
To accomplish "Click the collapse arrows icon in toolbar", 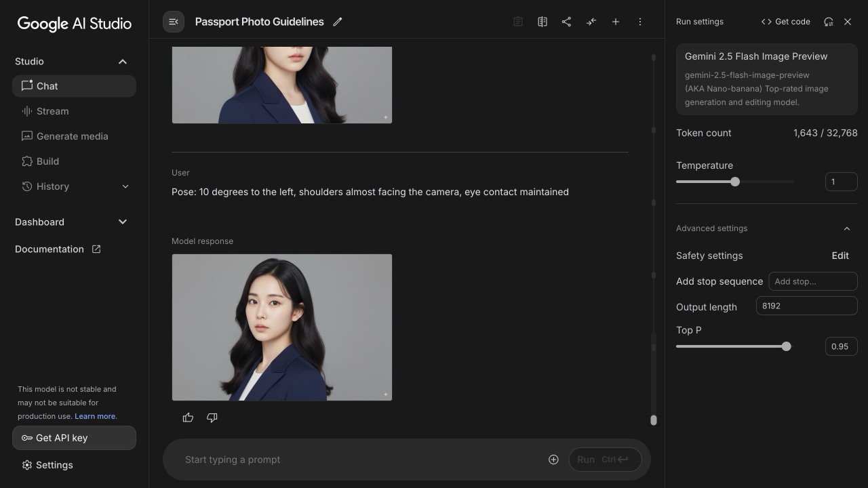I will coord(591,22).
